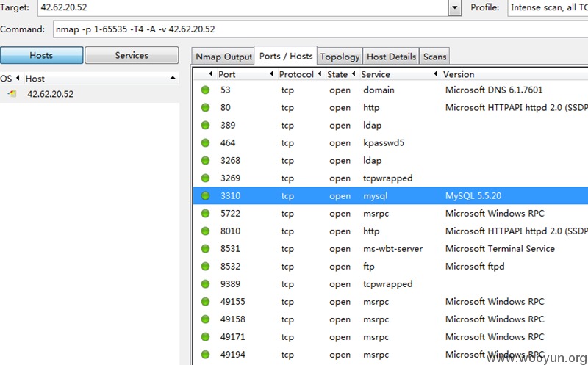This screenshot has height=365, width=588.
Task: Click the green status icon for port 49155
Action: tap(205, 301)
